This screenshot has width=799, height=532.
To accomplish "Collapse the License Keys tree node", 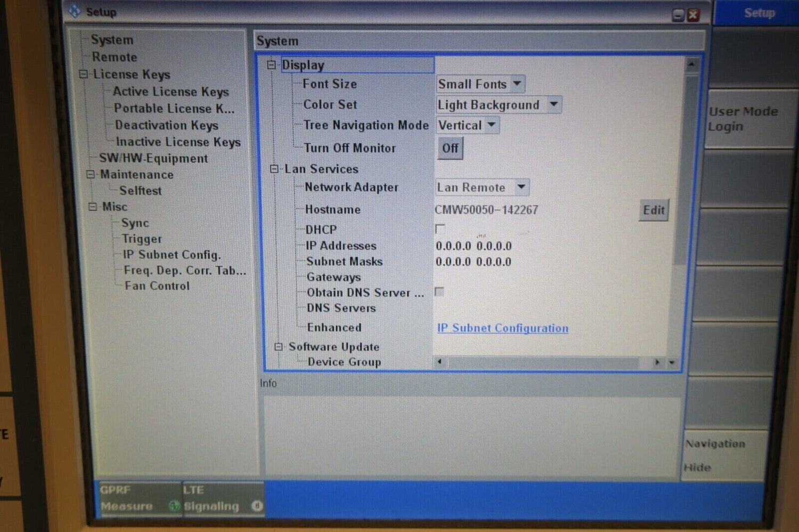I will click(84, 75).
